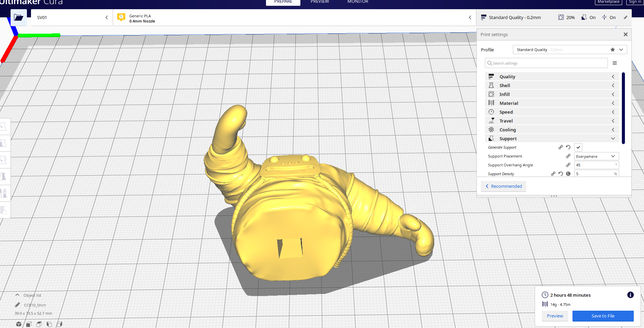The width and height of the screenshot is (644, 328).
Task: Expand the Travel settings category
Action: [552, 121]
